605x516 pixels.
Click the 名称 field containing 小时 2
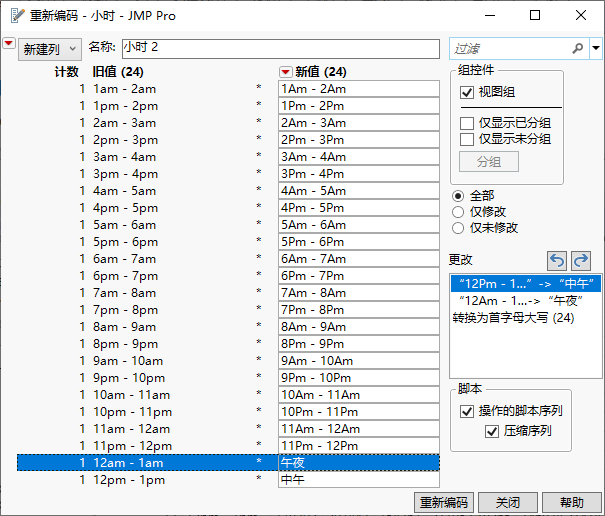tap(281, 49)
